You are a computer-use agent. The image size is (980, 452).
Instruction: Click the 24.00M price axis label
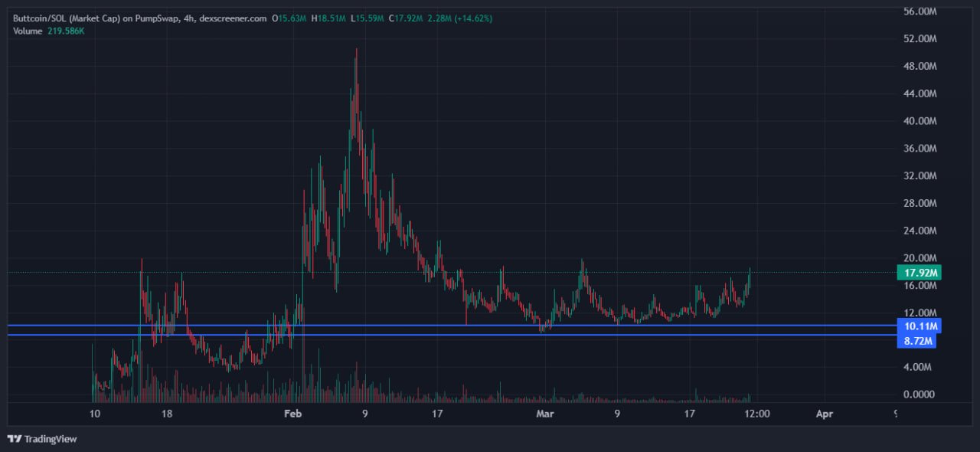pyautogui.click(x=920, y=231)
